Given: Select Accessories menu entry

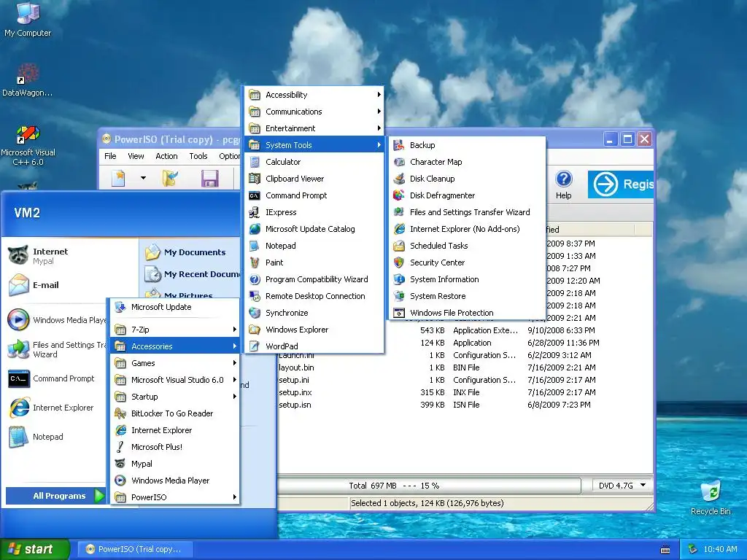Looking at the screenshot, I should click(174, 346).
